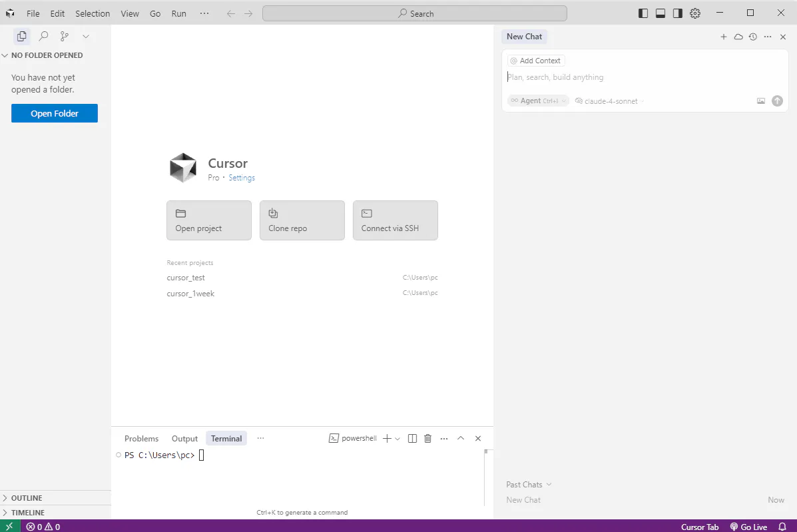
Task: Click the title bar Search box
Action: [x=415, y=14]
